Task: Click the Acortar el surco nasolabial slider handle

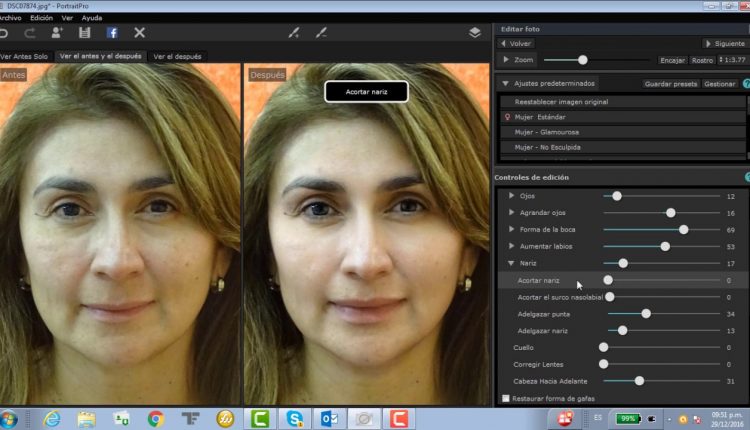Action: click(610, 297)
